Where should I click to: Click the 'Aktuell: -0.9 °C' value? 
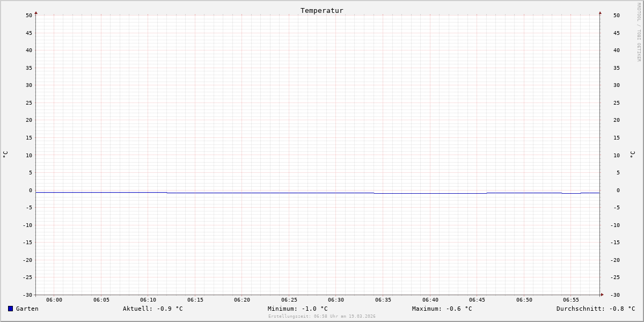[153, 309]
